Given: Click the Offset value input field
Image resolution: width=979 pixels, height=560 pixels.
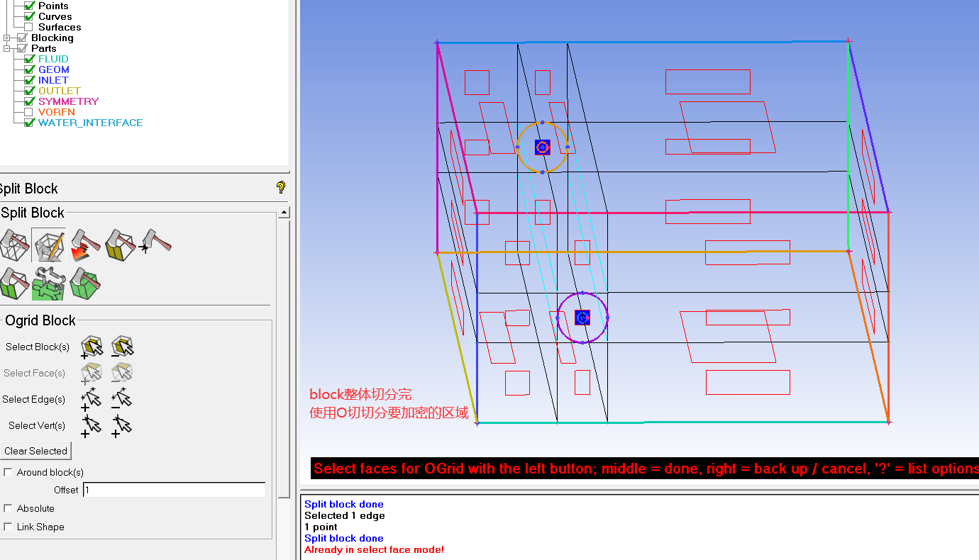Looking at the screenshot, I should click(174, 490).
